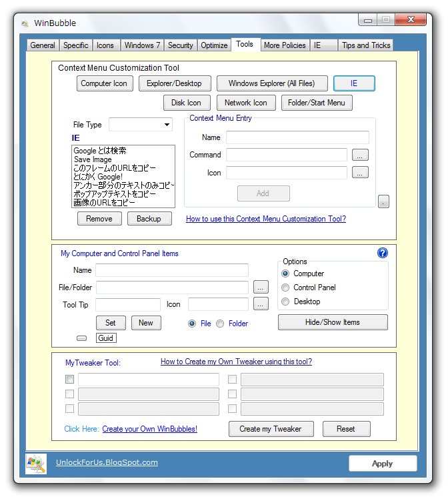The height and width of the screenshot is (499, 448).
Task: Tick the second MyTweaker right column checkbox
Action: pyautogui.click(x=233, y=394)
